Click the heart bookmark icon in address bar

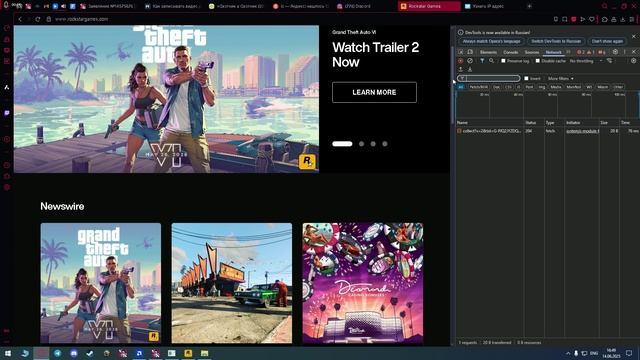point(592,19)
